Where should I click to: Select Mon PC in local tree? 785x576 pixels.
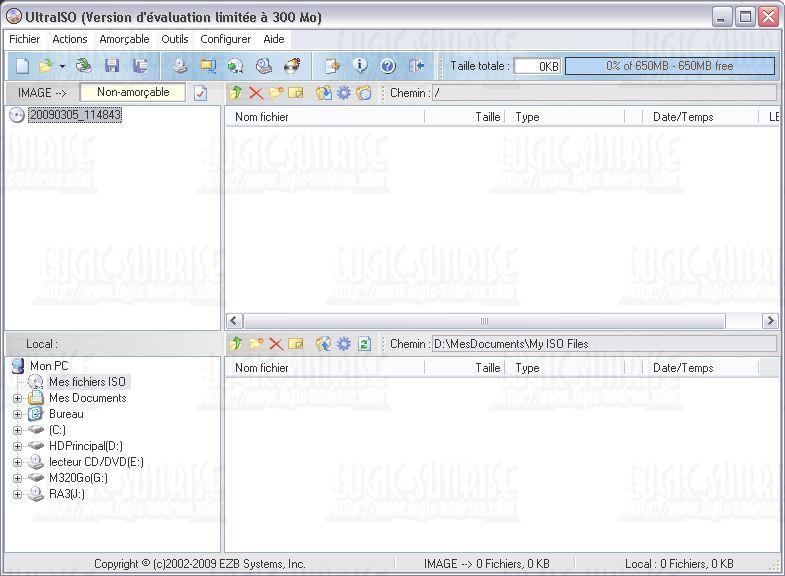coord(49,366)
